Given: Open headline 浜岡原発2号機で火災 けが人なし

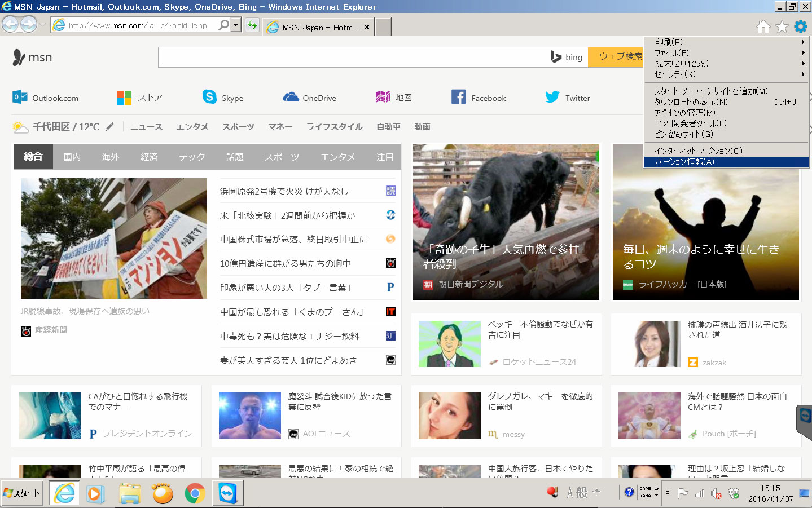Looking at the screenshot, I should (x=284, y=191).
